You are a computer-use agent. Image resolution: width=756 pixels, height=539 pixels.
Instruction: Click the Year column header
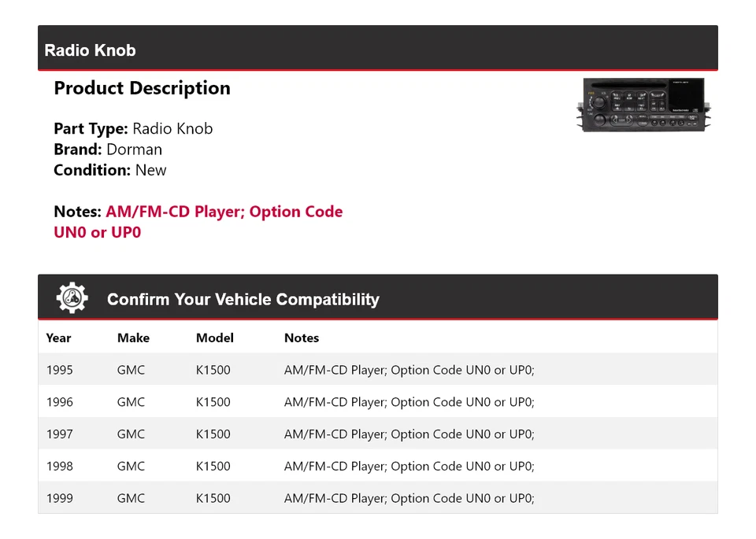coord(58,338)
